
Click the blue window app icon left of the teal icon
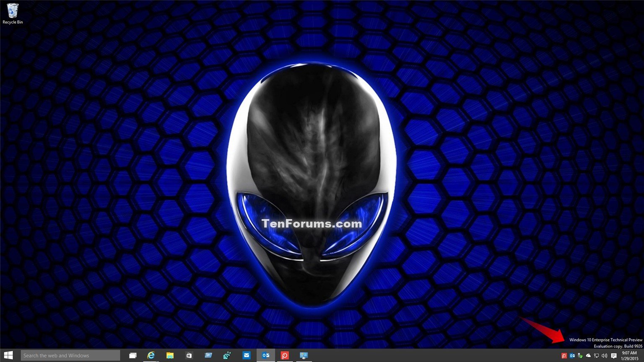click(208, 355)
